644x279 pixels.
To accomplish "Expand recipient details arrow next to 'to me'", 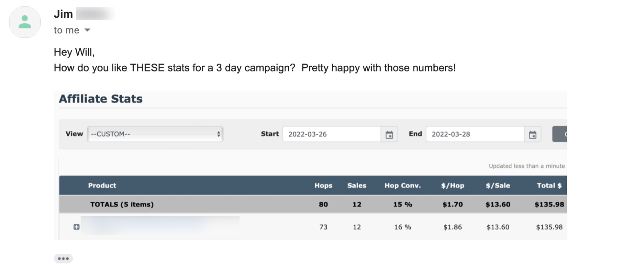I will pyautogui.click(x=87, y=30).
